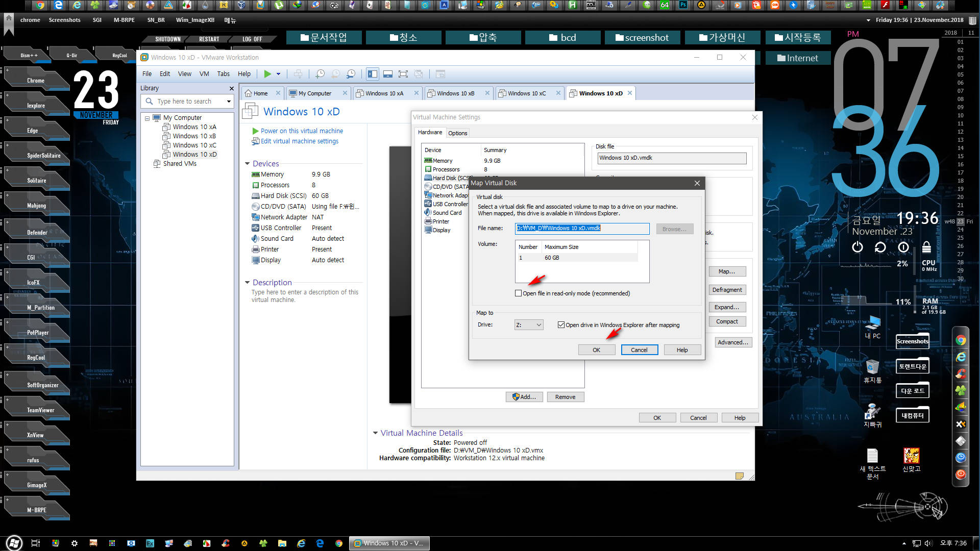Click the Remove hardware button
The height and width of the screenshot is (551, 980).
(565, 397)
